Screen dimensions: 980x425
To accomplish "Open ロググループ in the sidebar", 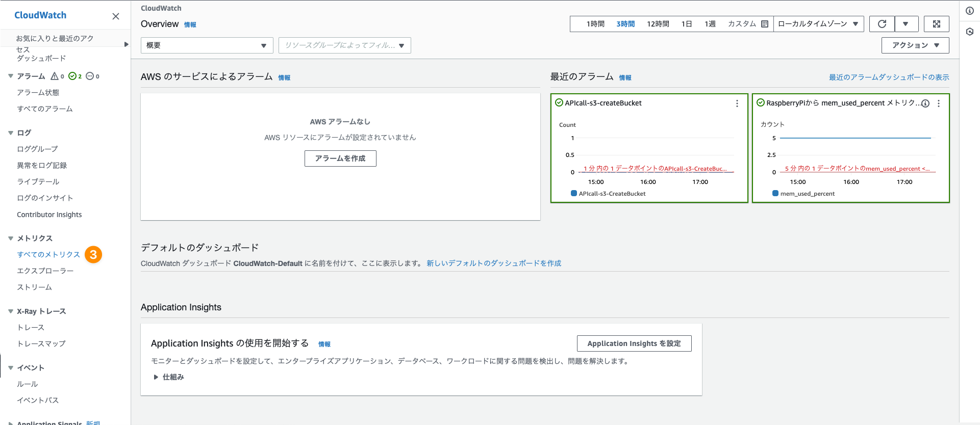I will point(37,149).
